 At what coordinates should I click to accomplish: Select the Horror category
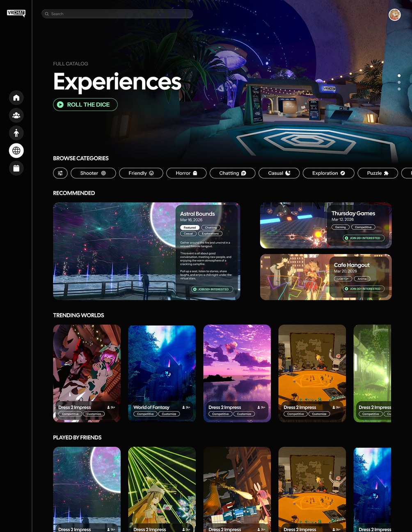click(186, 173)
